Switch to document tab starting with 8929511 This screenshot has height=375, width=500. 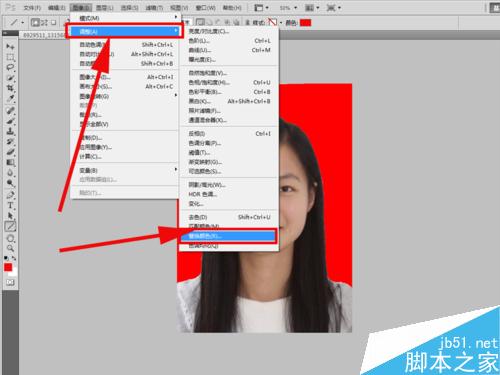pyautogui.click(x=43, y=35)
